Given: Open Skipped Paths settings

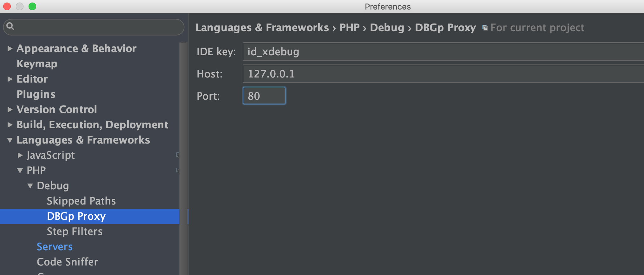Looking at the screenshot, I should click(81, 201).
